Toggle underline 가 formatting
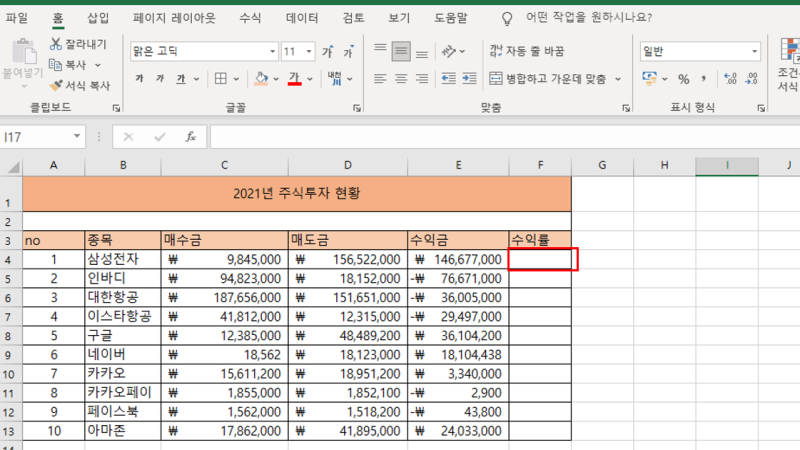Screen dimensions: 800x450 [181, 79]
